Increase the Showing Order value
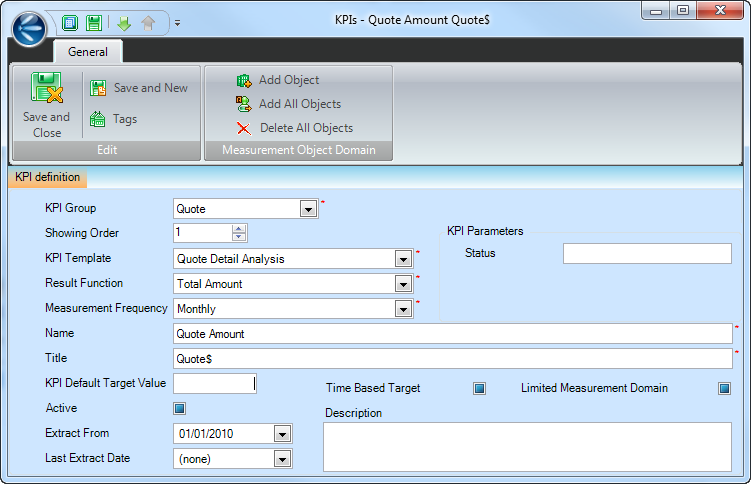The height and width of the screenshot is (484, 751). (239, 228)
